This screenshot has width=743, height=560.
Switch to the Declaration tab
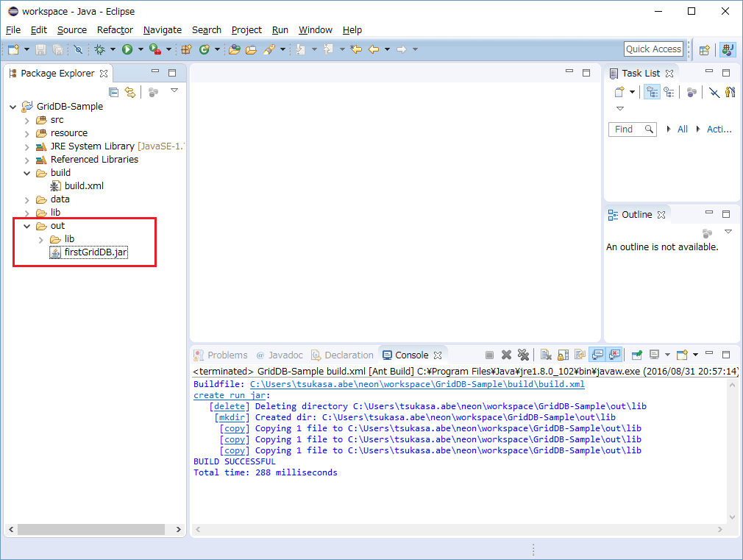[x=342, y=355]
